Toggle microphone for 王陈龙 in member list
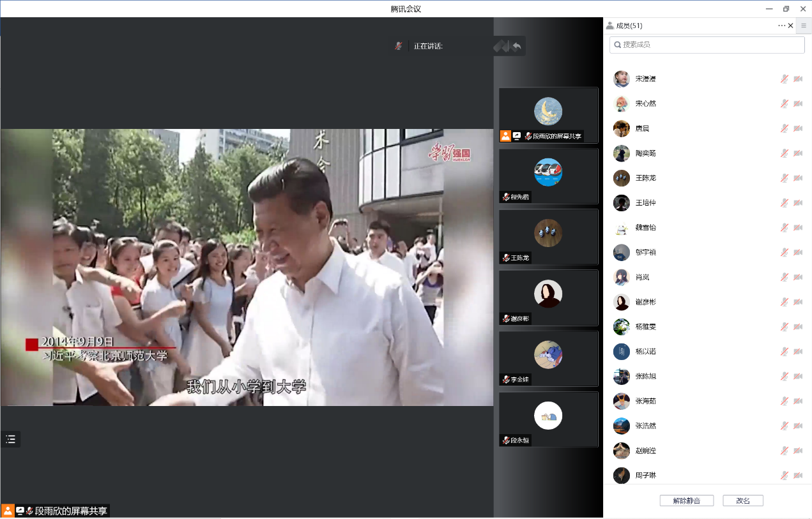The image size is (812, 519). 784,178
